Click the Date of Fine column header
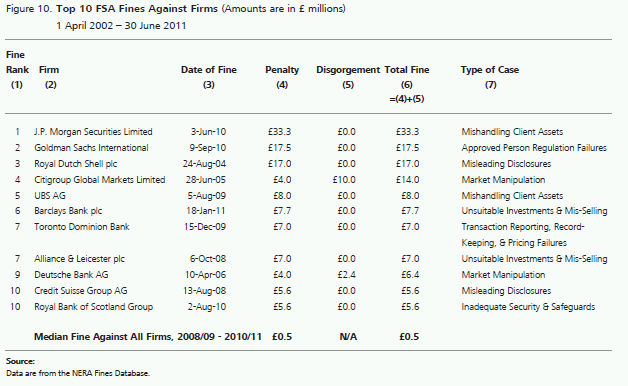Viewport: 628px width, 386px height. coord(209,70)
